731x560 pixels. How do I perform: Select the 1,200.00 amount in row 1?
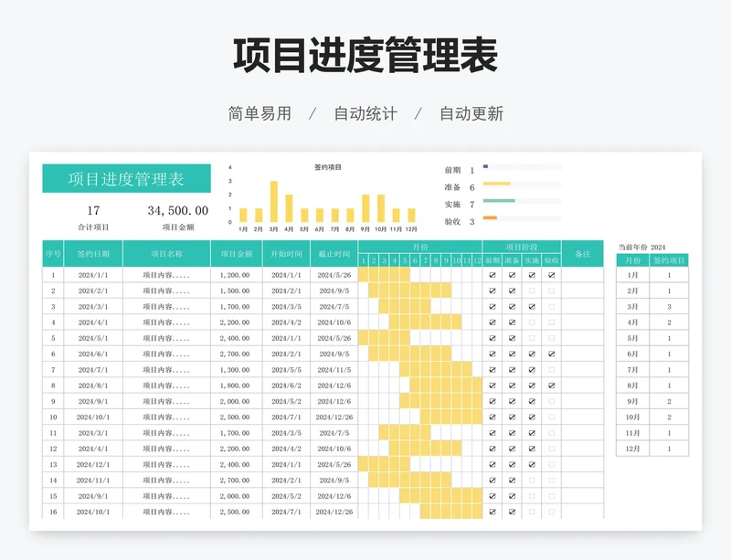pos(235,275)
